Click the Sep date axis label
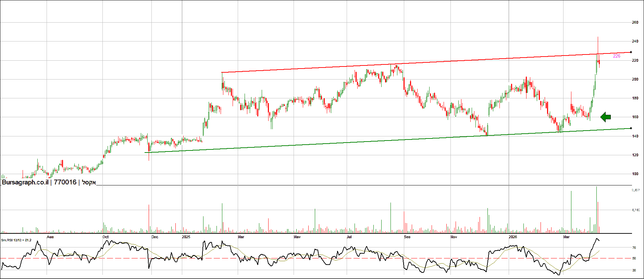Screen dimensions: 644x279 (407, 237)
